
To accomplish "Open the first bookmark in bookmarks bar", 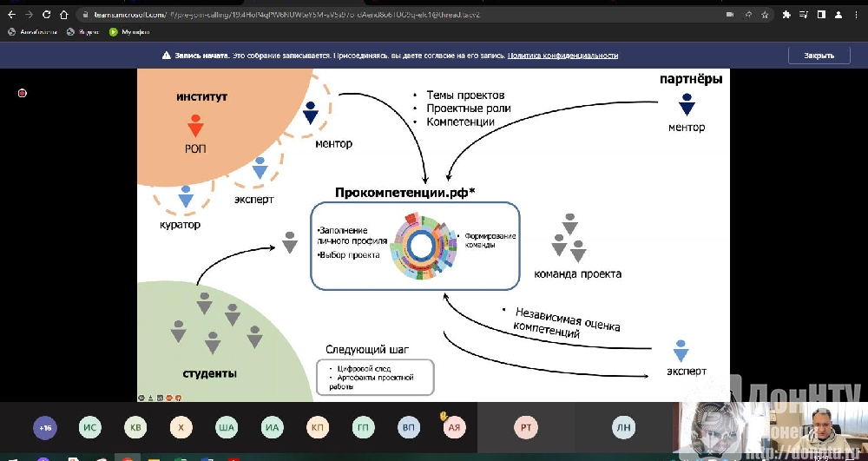I will [x=33, y=32].
